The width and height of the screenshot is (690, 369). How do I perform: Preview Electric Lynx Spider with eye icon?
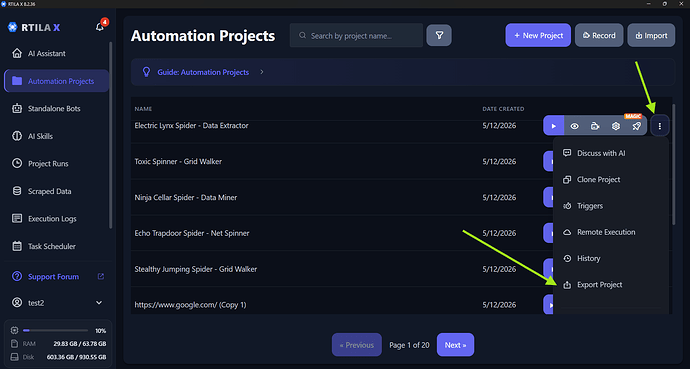coord(574,126)
